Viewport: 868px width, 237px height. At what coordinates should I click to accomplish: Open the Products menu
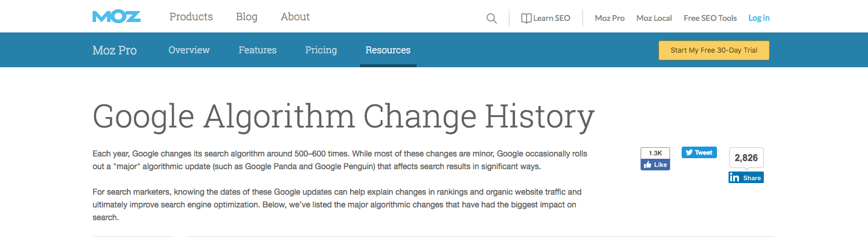coord(191,17)
